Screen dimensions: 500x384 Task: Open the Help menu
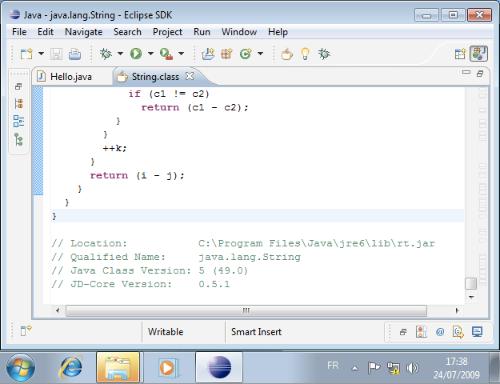tap(278, 32)
